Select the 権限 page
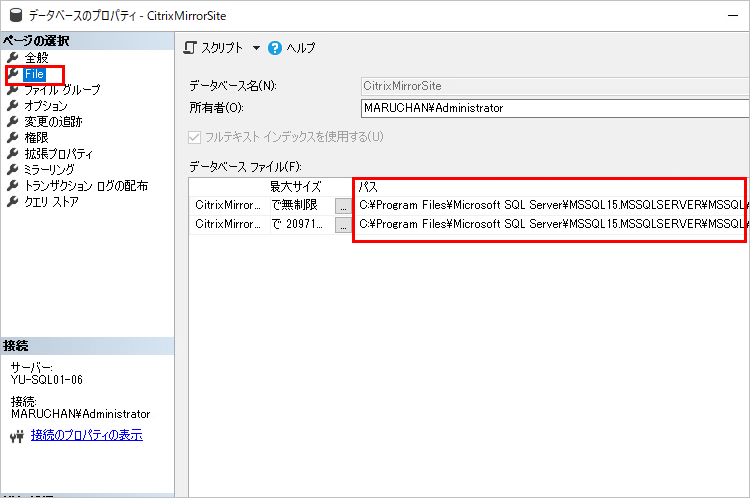Screen dimensions: 750x498 pos(36,138)
